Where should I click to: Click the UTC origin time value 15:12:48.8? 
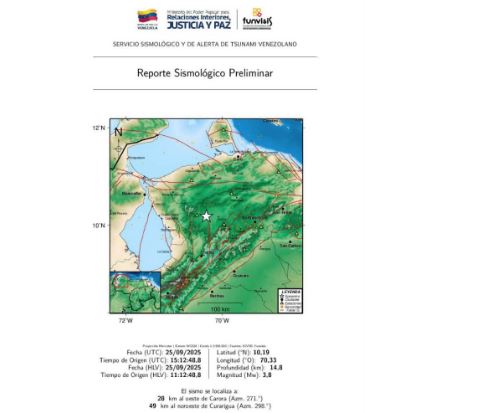pyautogui.click(x=186, y=360)
